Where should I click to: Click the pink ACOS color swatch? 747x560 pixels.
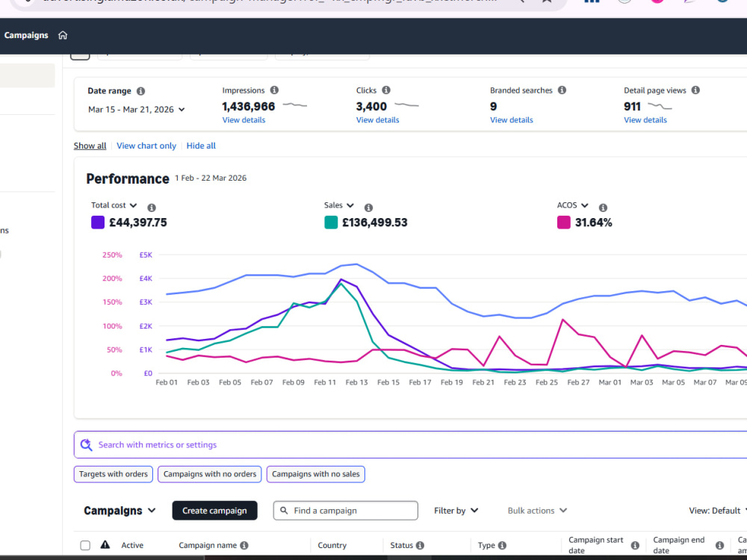click(563, 223)
